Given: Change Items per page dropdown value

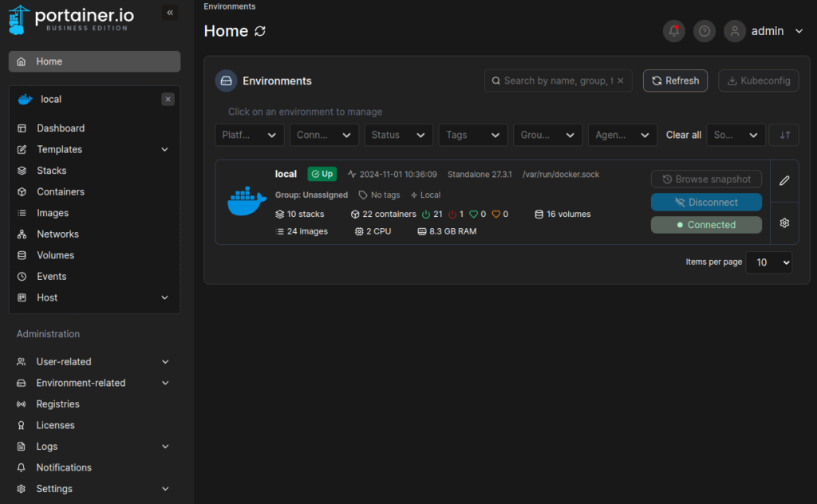Looking at the screenshot, I should 769,262.
